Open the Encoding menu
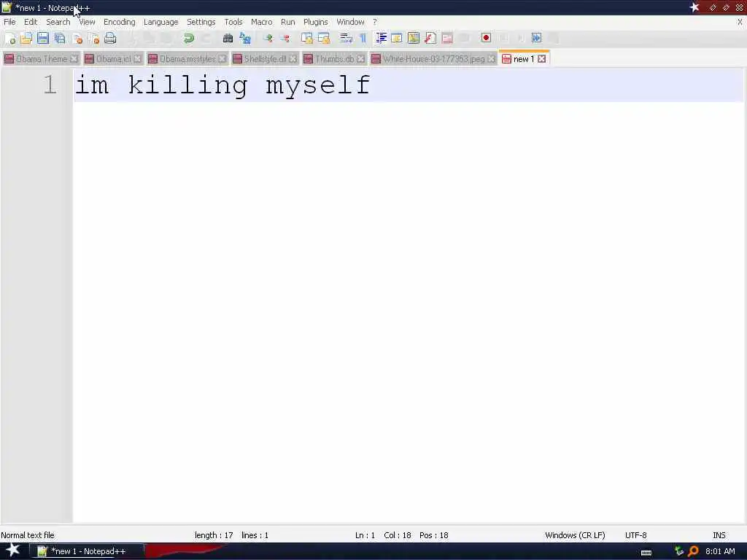This screenshot has height=560, width=747. tap(119, 22)
